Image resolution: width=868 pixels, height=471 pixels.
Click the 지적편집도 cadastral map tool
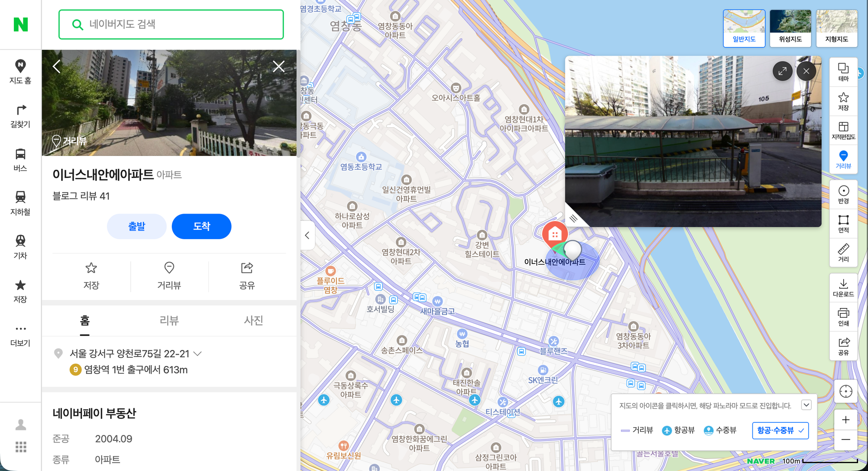coord(843,130)
